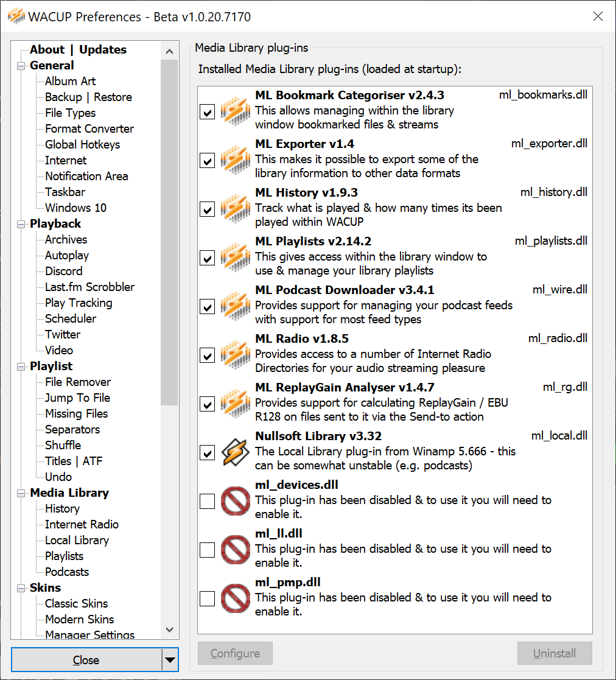Click the disabled icon next to ml_pmp.dll
Viewport: 616px width, 680px height.
(x=236, y=599)
